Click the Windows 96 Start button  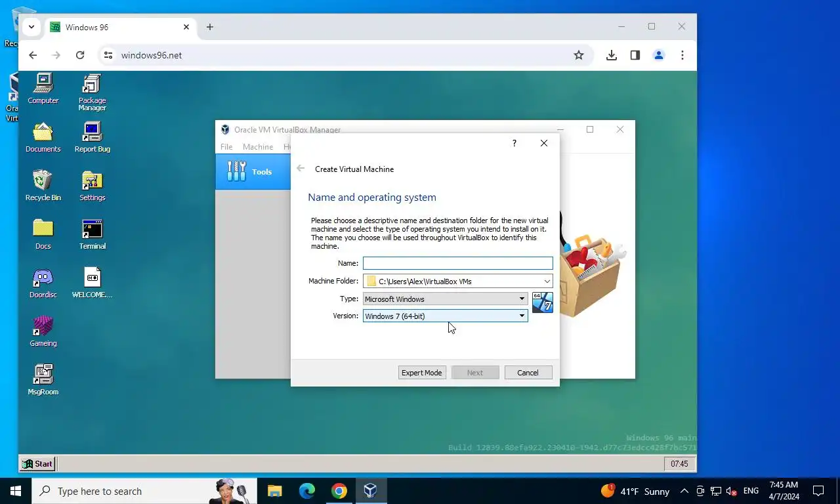(37, 463)
